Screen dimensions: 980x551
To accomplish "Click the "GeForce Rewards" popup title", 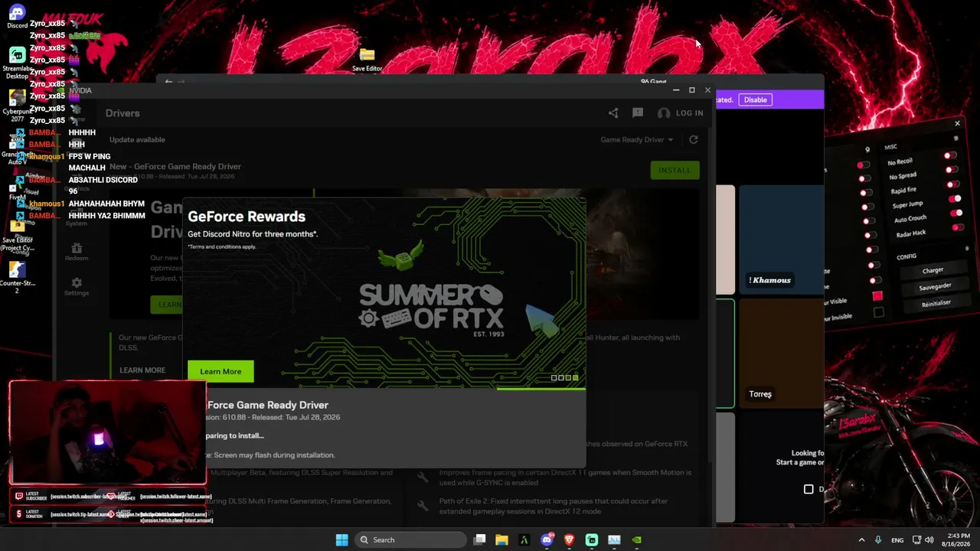I will click(247, 217).
